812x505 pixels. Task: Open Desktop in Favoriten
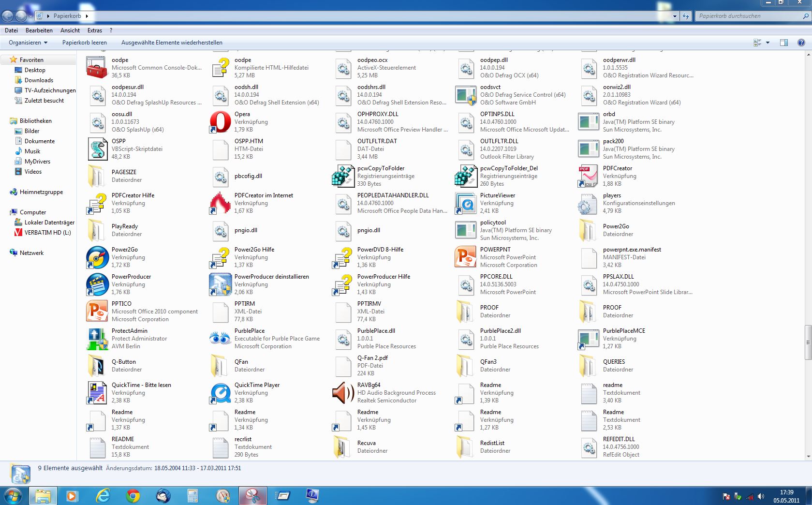point(35,70)
